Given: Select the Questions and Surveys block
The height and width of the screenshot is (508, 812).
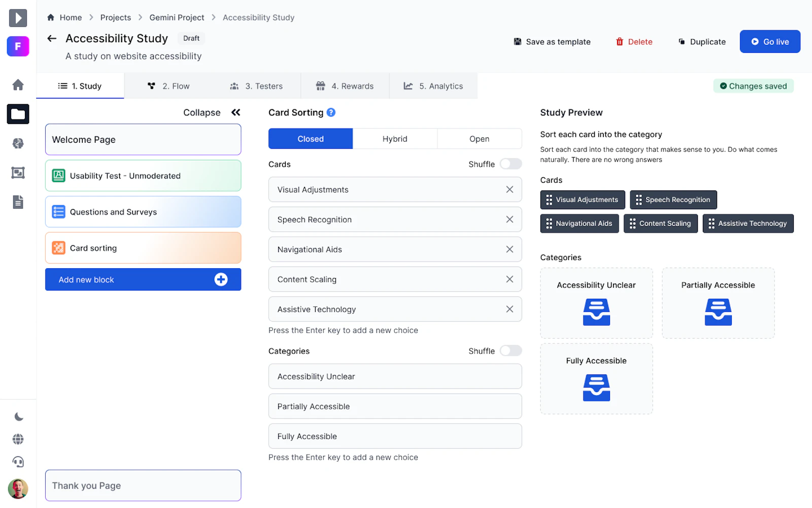Looking at the screenshot, I should (143, 212).
